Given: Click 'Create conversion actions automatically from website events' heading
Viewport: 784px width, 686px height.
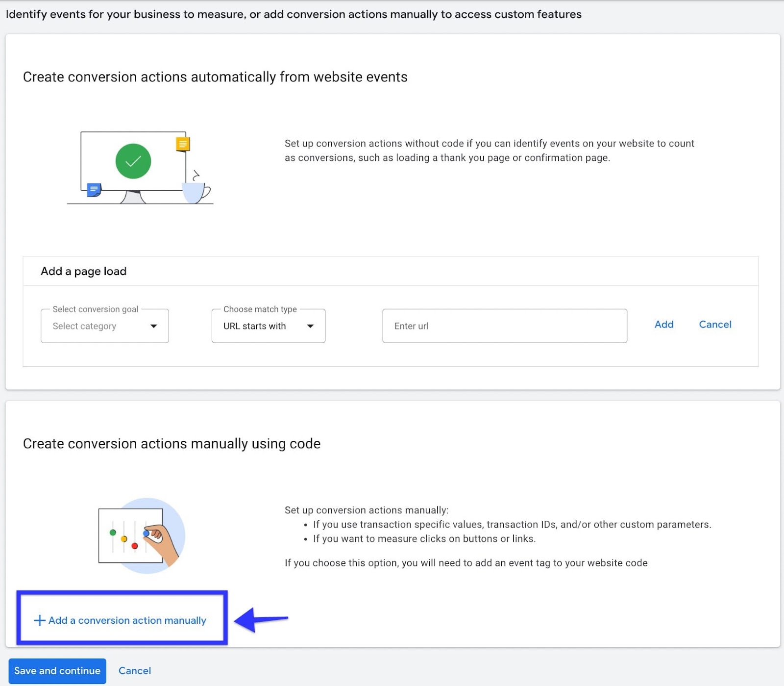Looking at the screenshot, I should (215, 77).
